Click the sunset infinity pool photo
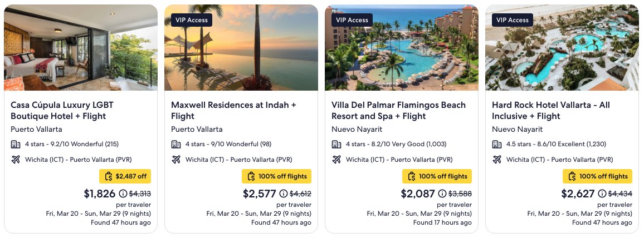Screen dimensions: 644x238 241,47
